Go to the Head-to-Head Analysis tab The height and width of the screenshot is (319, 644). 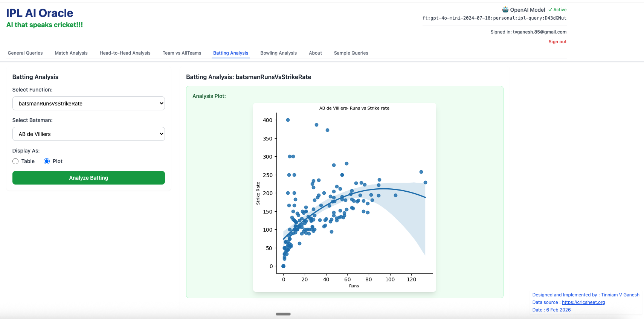pyautogui.click(x=125, y=53)
